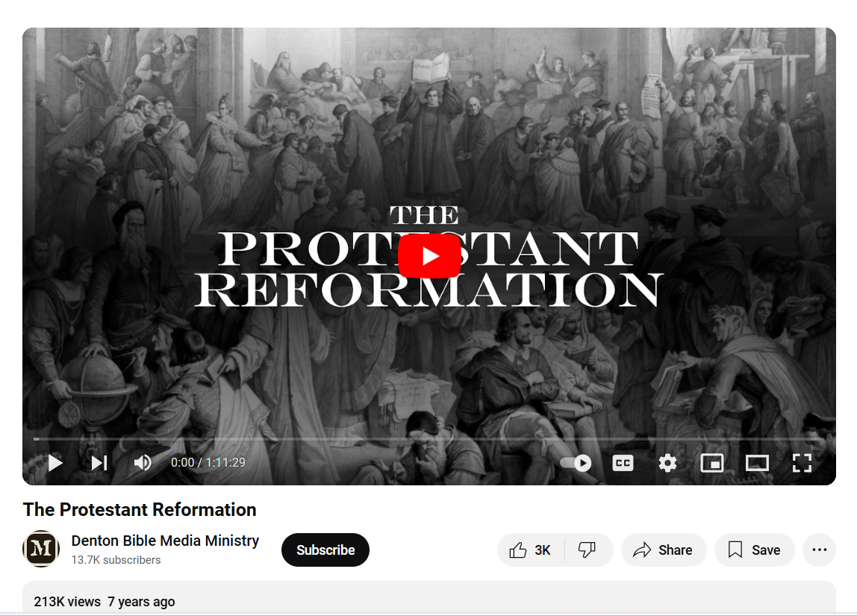857x616 pixels.
Task: Enter full screen mode
Action: click(802, 463)
